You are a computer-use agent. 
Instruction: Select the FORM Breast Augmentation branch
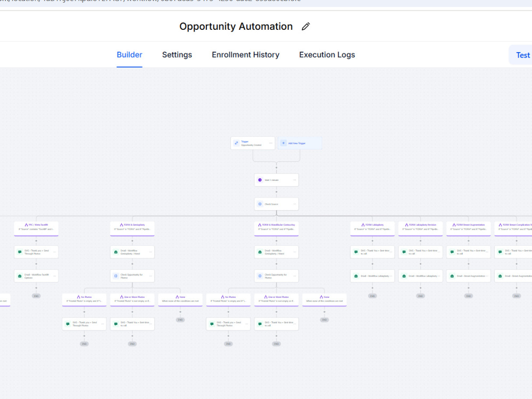(469, 228)
